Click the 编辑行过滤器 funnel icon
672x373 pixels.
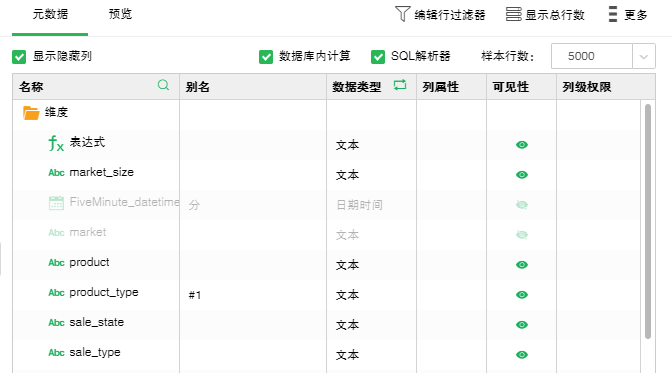click(402, 14)
